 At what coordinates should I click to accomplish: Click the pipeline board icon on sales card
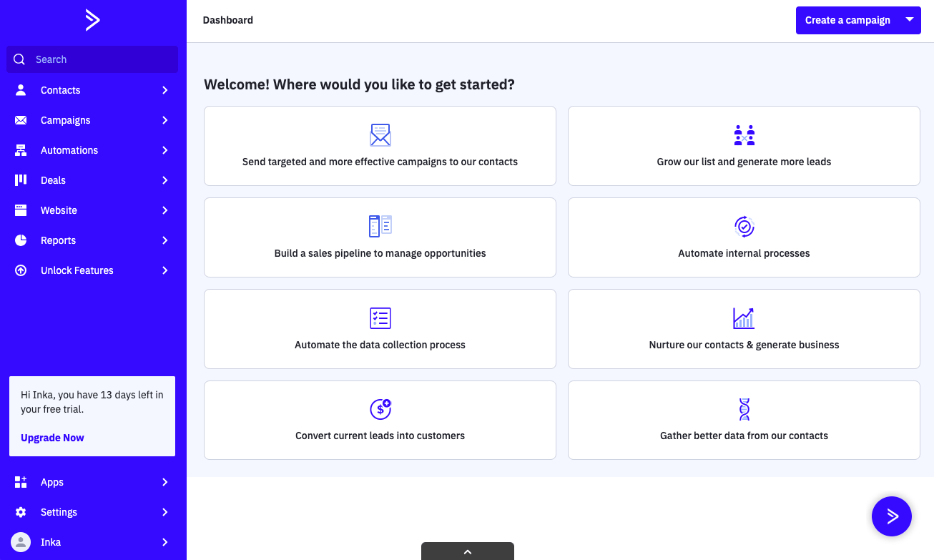380,226
